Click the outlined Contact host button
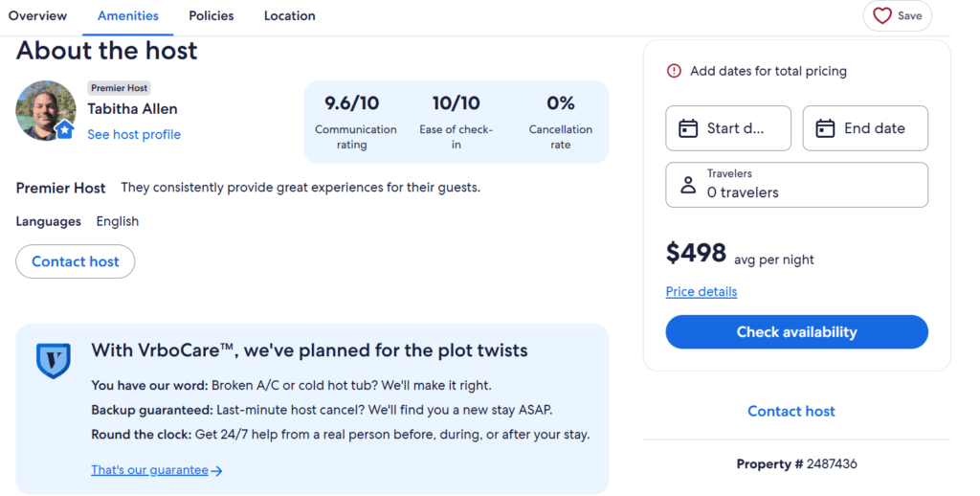The width and height of the screenshot is (980, 496). tap(76, 261)
